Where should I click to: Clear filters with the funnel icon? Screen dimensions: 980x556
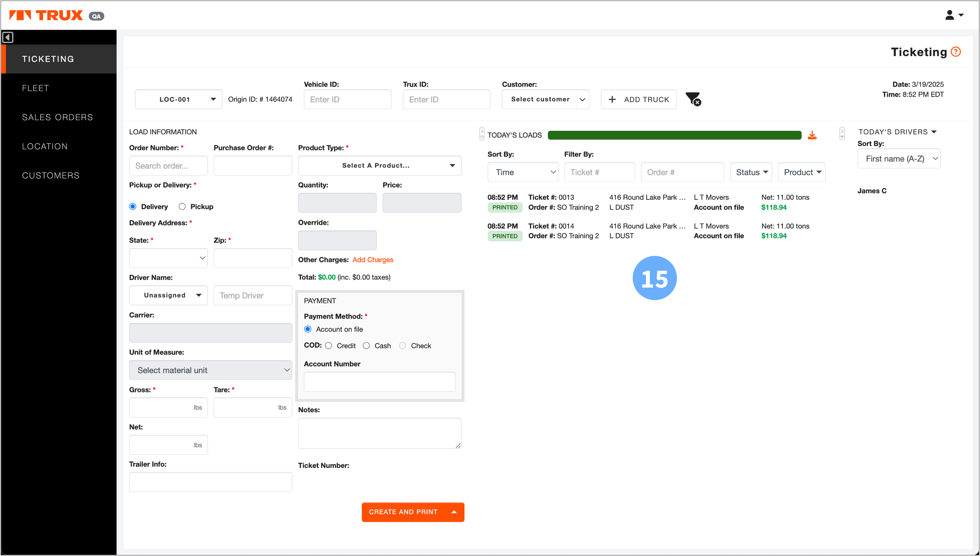pyautogui.click(x=693, y=99)
